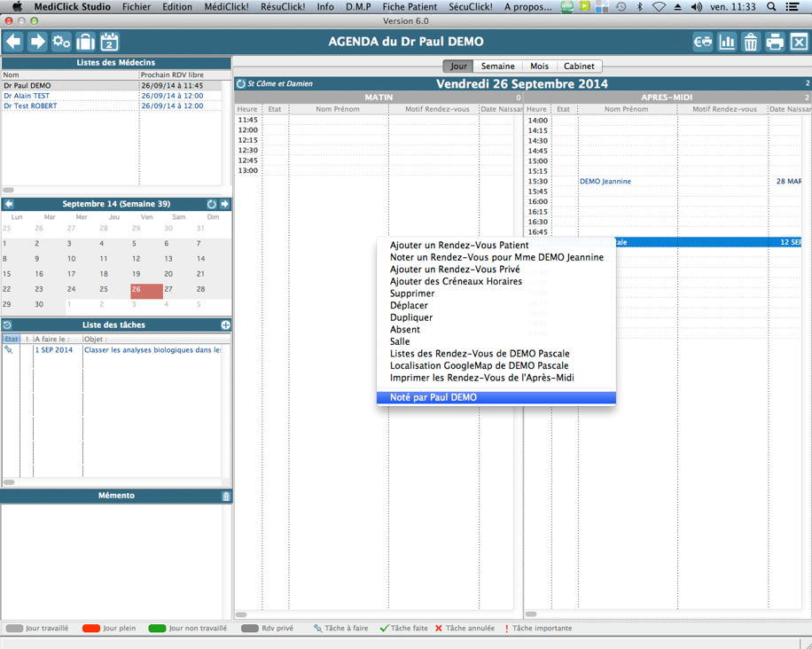Choose Supprimer from the context menu
This screenshot has height=649, width=812.
(x=412, y=293)
